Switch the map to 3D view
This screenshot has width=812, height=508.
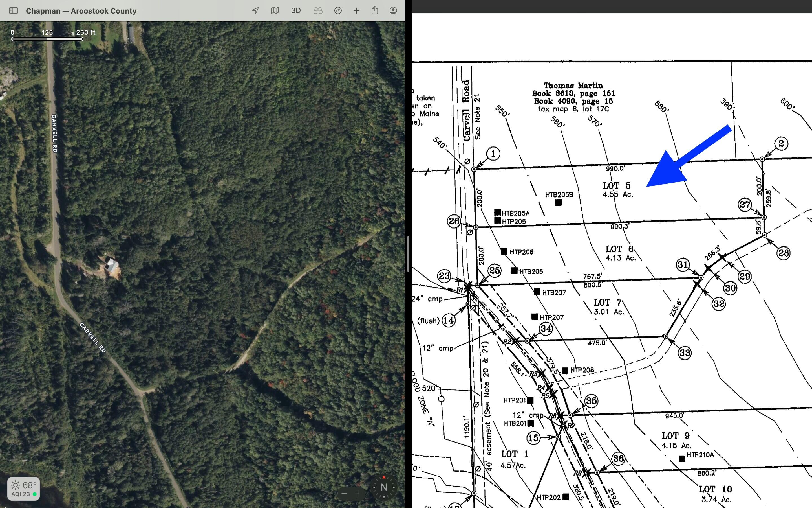click(295, 11)
